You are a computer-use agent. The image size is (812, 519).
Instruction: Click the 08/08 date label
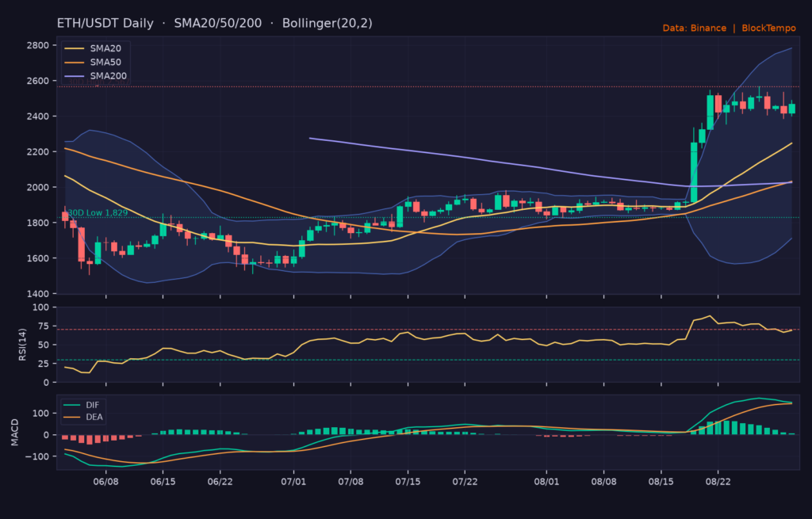(603, 482)
